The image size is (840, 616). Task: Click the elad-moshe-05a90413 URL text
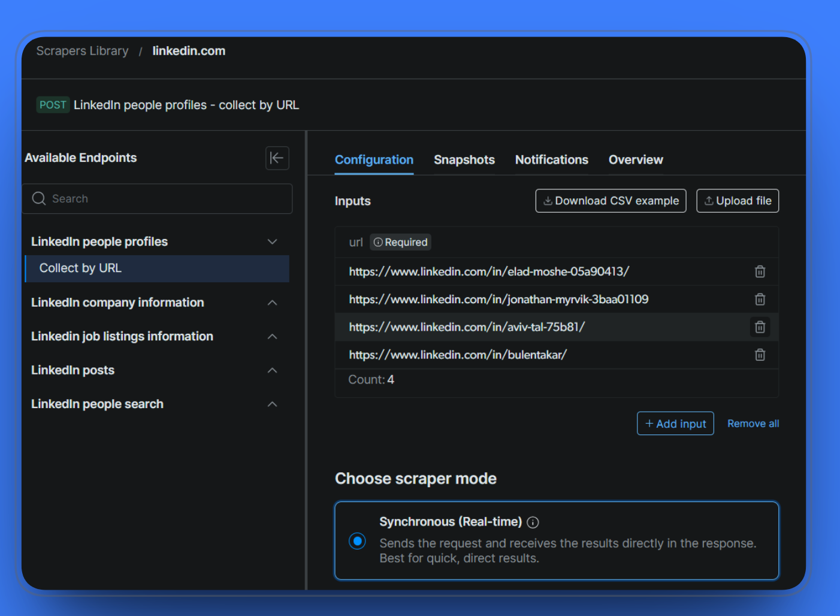tap(489, 271)
